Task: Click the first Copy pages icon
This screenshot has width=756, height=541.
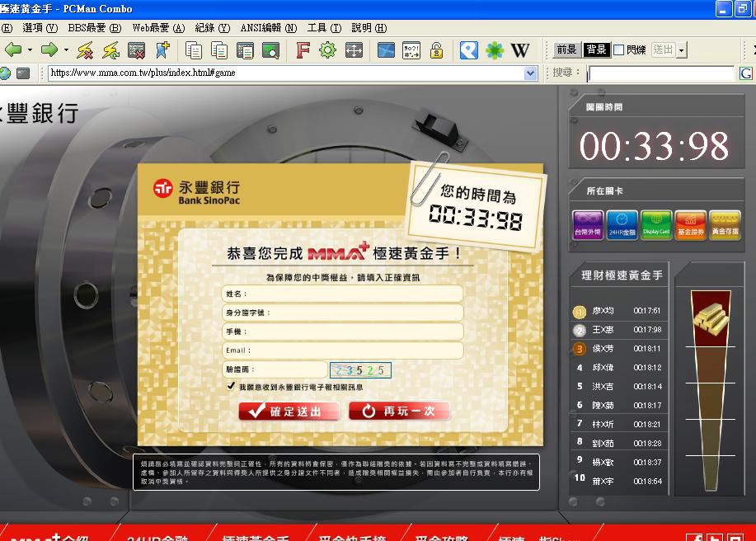Action: (x=194, y=50)
